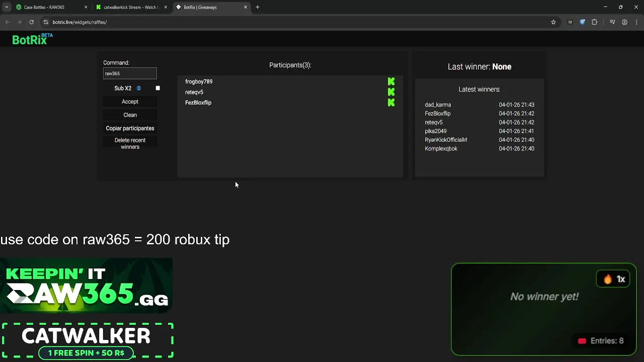Click the BotRix logo
Image resolution: width=644 pixels, height=362 pixels.
(32, 39)
